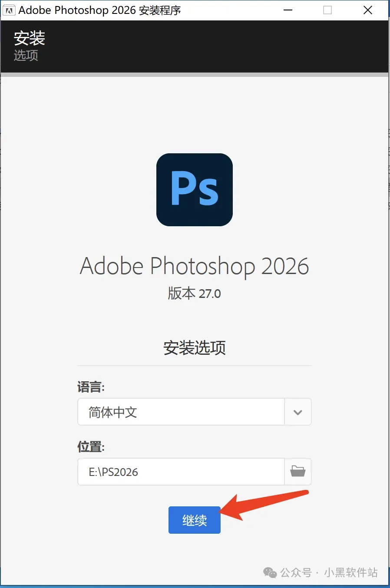Click the Adobe installer icon in title bar
Viewport: 390px width, 588px height.
click(9, 10)
